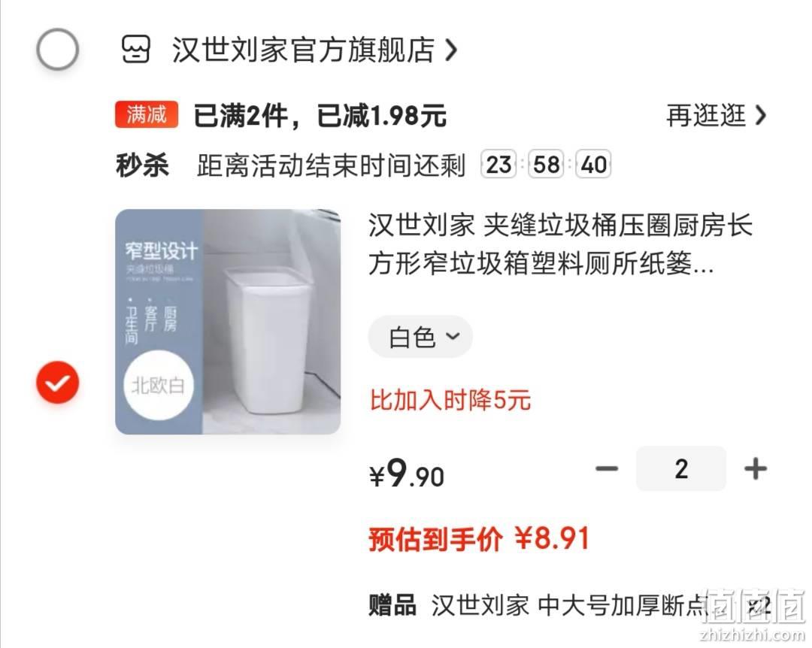This screenshot has height=648, width=812.
Task: Click the store face icon
Action: 135,49
